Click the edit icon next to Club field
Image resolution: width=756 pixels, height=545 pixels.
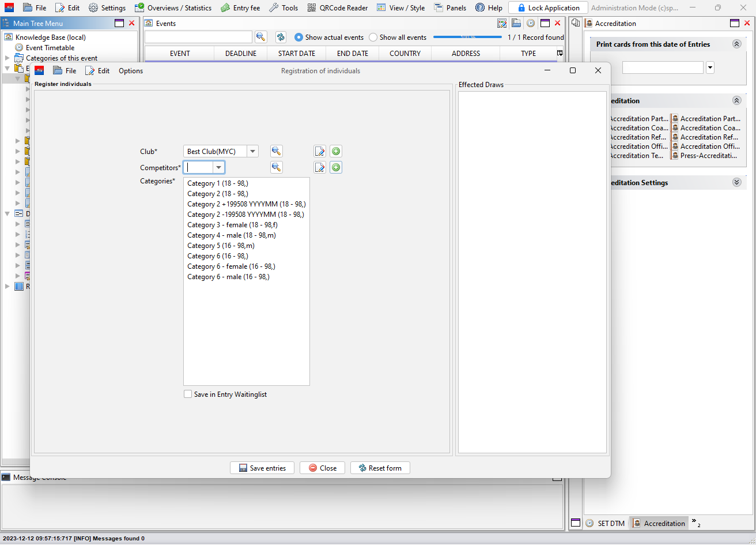pos(320,151)
